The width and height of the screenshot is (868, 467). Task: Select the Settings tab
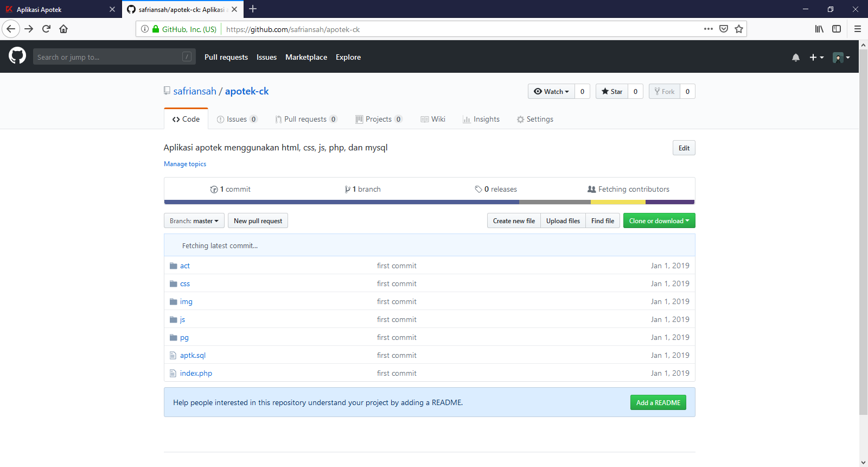(x=535, y=119)
